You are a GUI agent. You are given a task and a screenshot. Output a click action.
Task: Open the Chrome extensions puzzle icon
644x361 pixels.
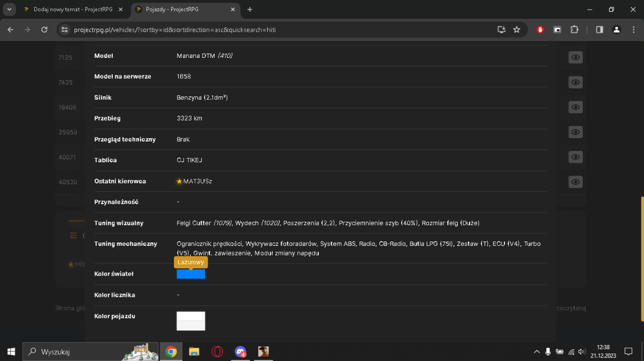point(574,30)
